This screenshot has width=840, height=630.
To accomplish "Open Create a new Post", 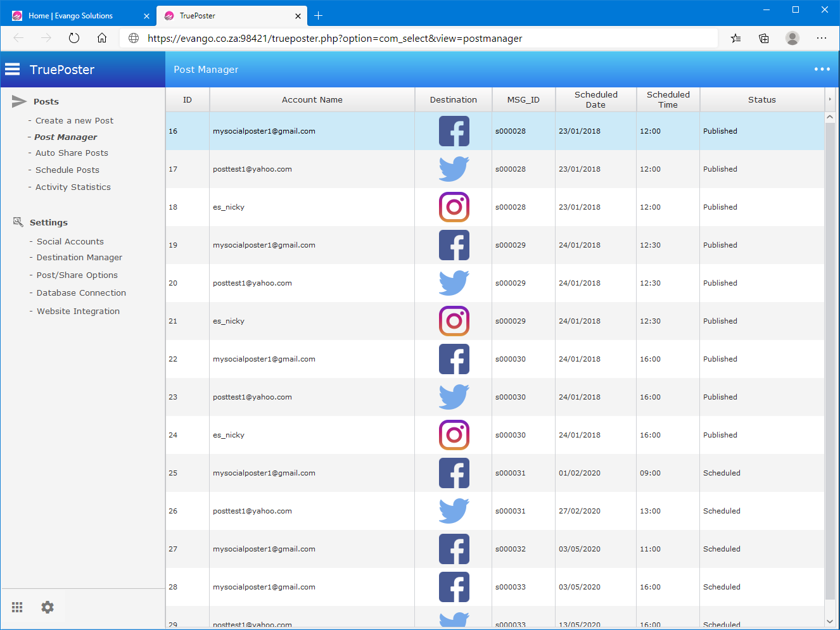I will click(x=74, y=120).
